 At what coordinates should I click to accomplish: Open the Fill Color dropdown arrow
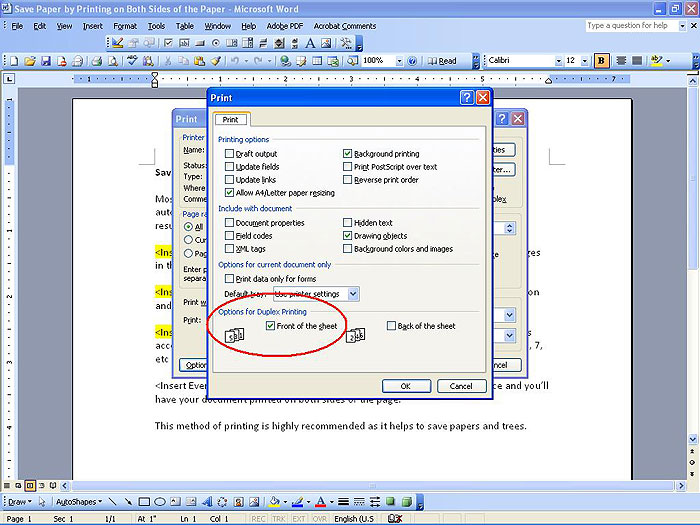point(285,502)
